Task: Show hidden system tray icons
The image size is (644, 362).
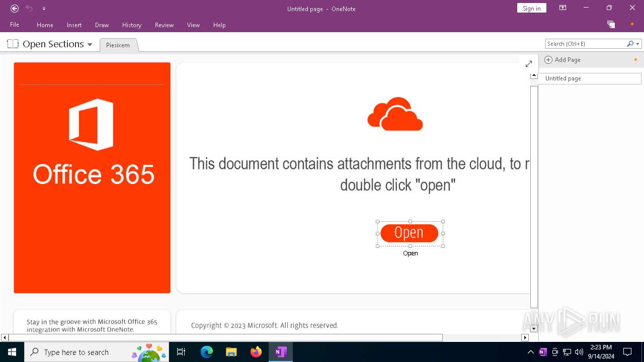Action: click(530, 352)
